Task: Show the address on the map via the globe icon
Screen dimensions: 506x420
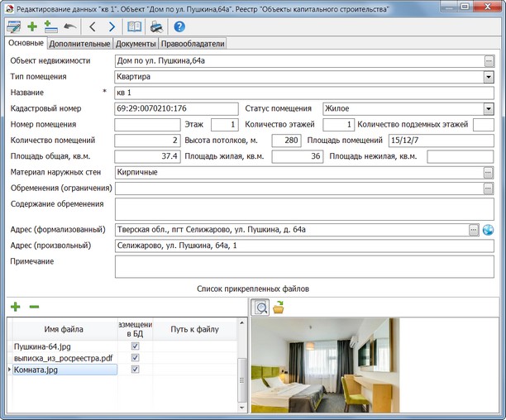Action: 488,230
